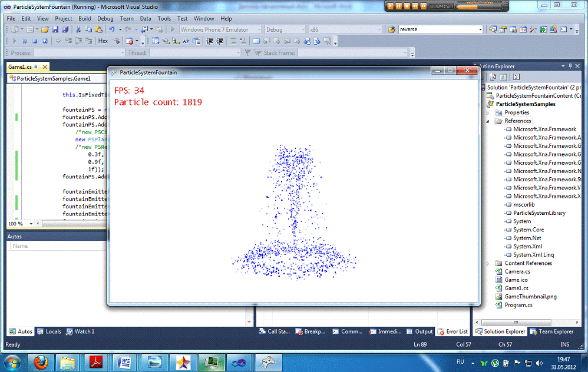The width and height of the screenshot is (588, 372).
Task: Select Program.cs in Solution Explorer
Action: pos(518,305)
